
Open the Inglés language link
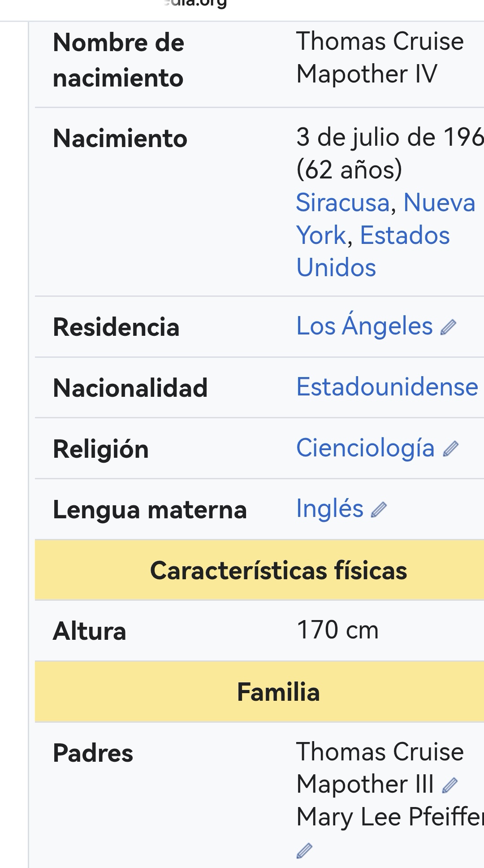point(330,509)
